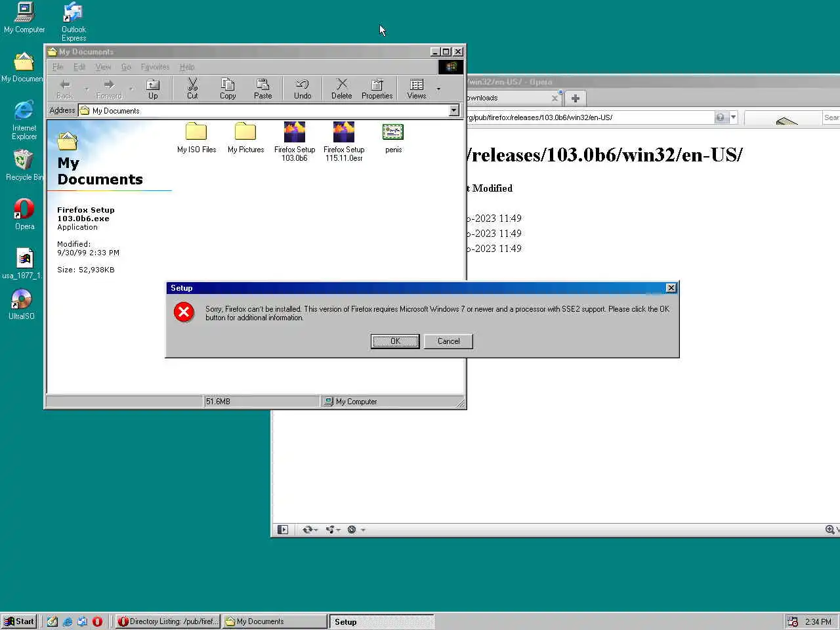Open the Recycle Bin desktop icon
The width and height of the screenshot is (840, 630).
24,165
